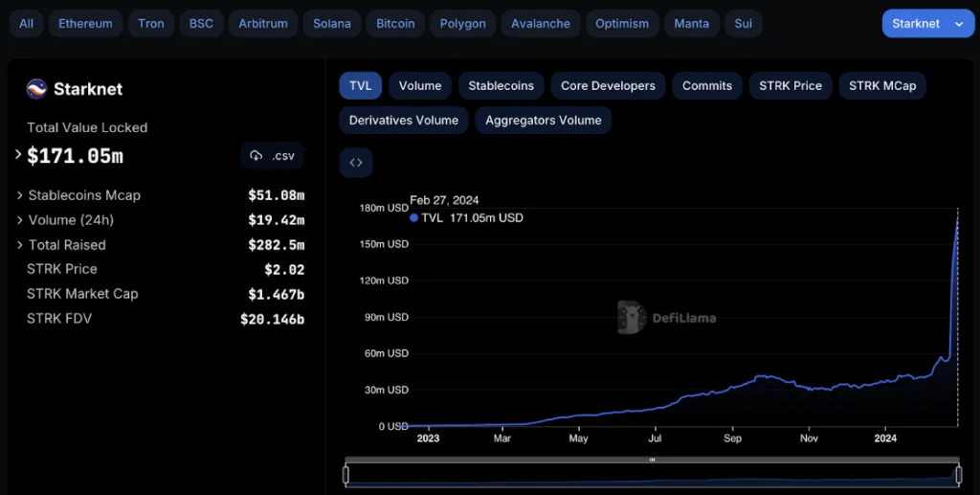Select the Ethereum chain filter

(85, 24)
